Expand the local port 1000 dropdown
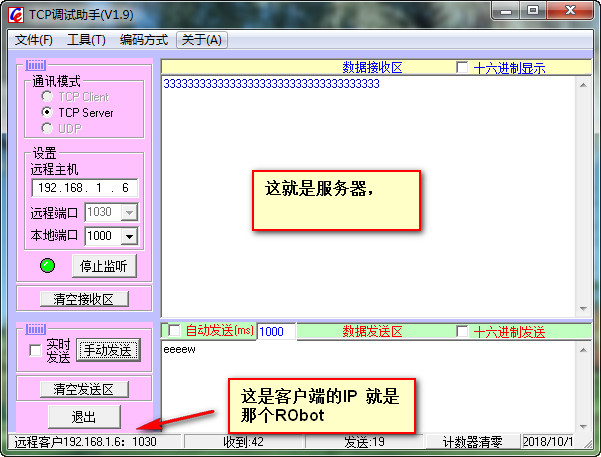 point(128,237)
